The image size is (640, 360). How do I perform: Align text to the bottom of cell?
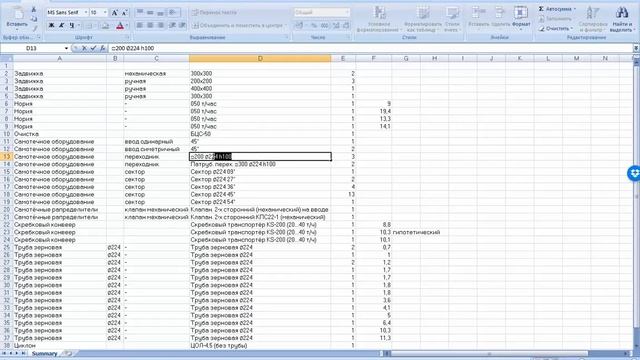click(x=160, y=13)
